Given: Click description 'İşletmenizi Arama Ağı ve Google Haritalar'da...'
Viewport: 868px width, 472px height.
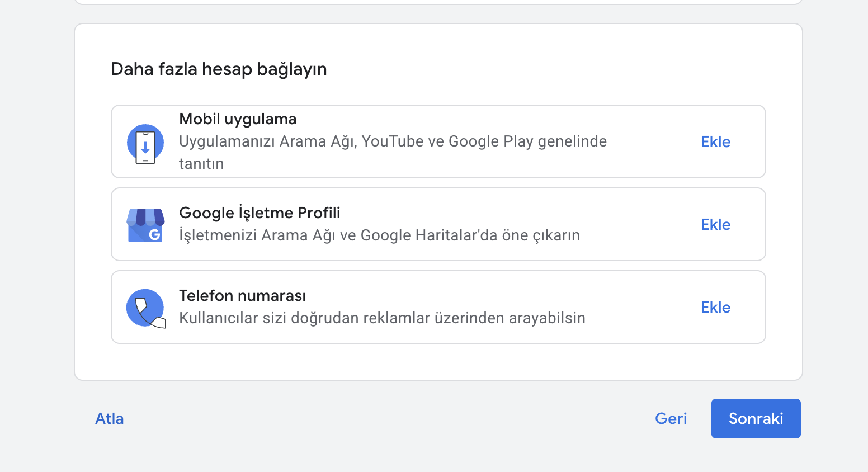Looking at the screenshot, I should pos(379,235).
